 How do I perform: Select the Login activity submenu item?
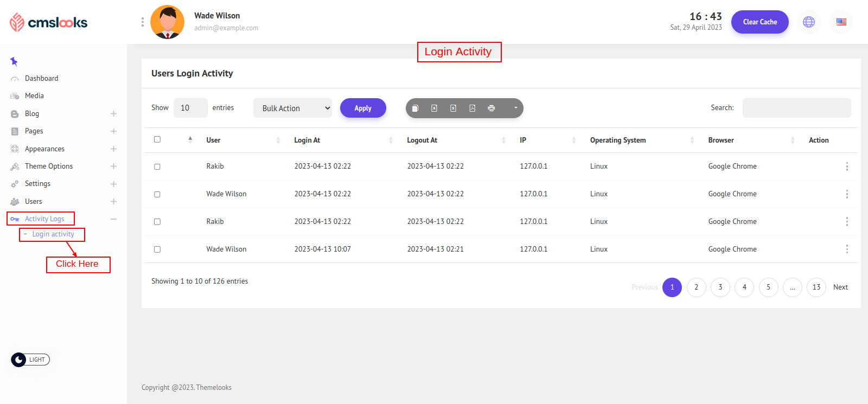[53, 234]
